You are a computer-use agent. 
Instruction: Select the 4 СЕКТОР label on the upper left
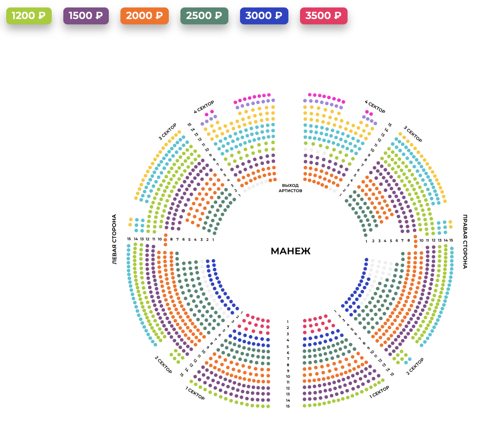(204, 107)
